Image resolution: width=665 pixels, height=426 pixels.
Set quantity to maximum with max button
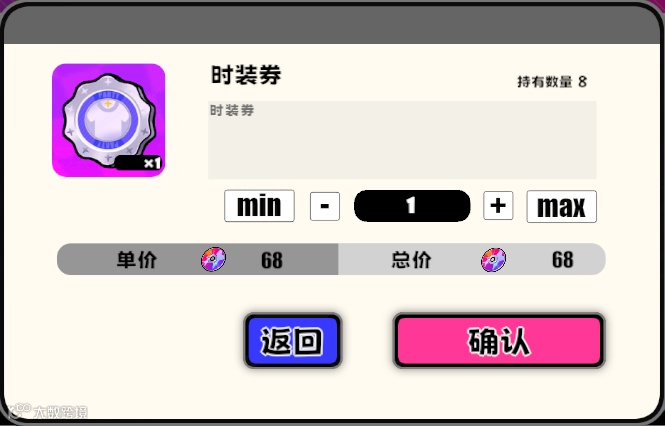562,207
